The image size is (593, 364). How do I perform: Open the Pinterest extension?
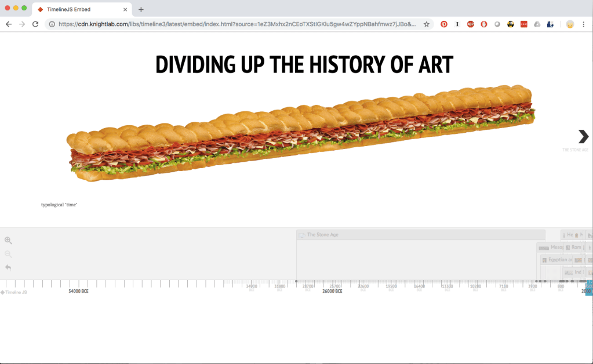(444, 24)
